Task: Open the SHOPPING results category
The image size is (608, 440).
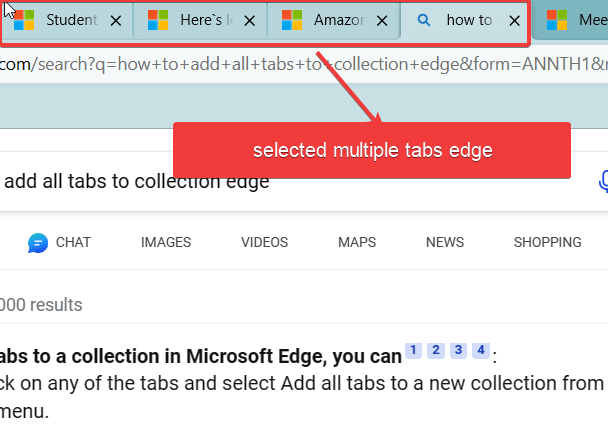Action: [x=547, y=242]
